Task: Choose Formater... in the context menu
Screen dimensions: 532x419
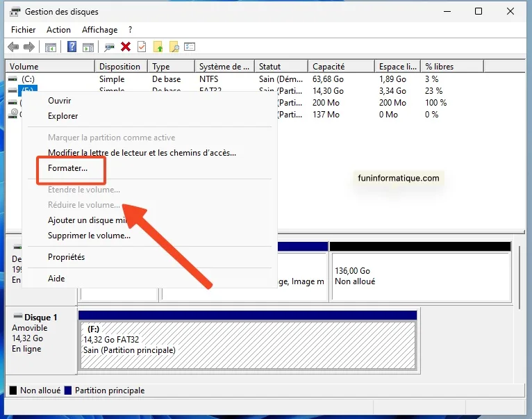Action: click(x=149, y=168)
